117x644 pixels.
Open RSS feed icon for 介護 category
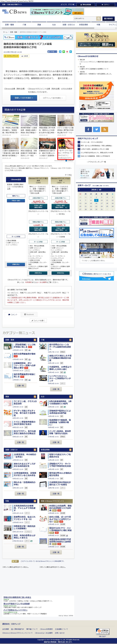point(70,340)
